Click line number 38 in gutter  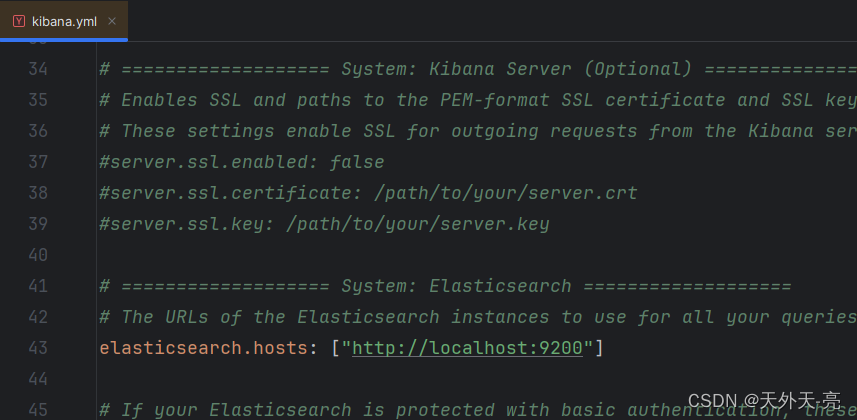pyautogui.click(x=38, y=193)
